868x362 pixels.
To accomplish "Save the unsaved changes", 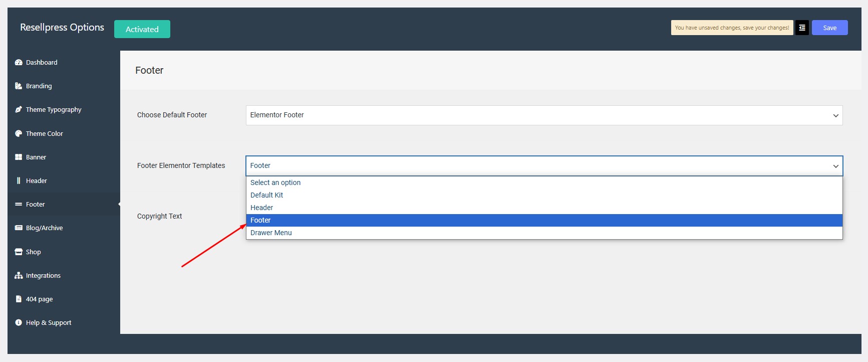I will pos(829,28).
